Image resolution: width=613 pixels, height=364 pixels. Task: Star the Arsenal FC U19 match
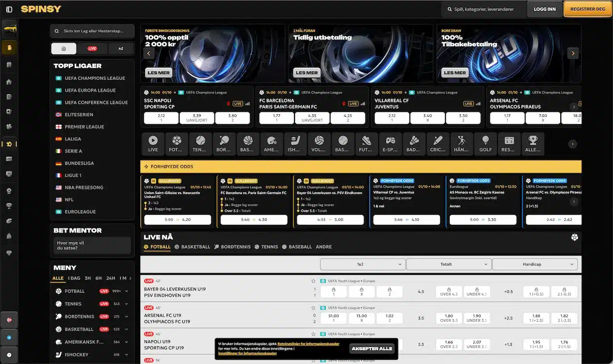click(x=313, y=308)
